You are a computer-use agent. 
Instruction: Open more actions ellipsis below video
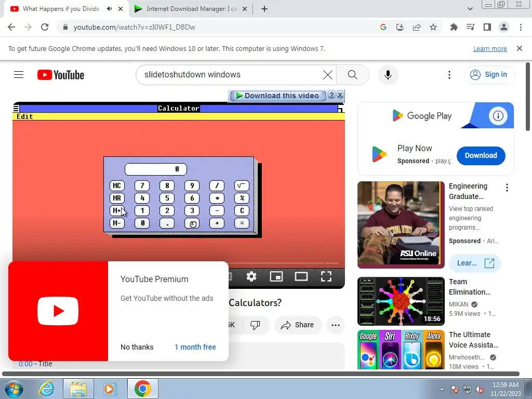click(336, 325)
